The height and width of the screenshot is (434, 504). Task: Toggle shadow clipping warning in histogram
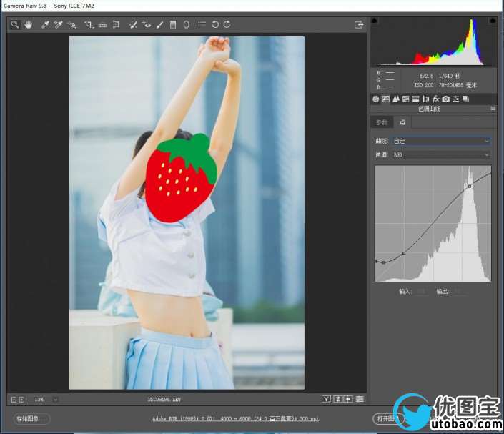(x=375, y=21)
